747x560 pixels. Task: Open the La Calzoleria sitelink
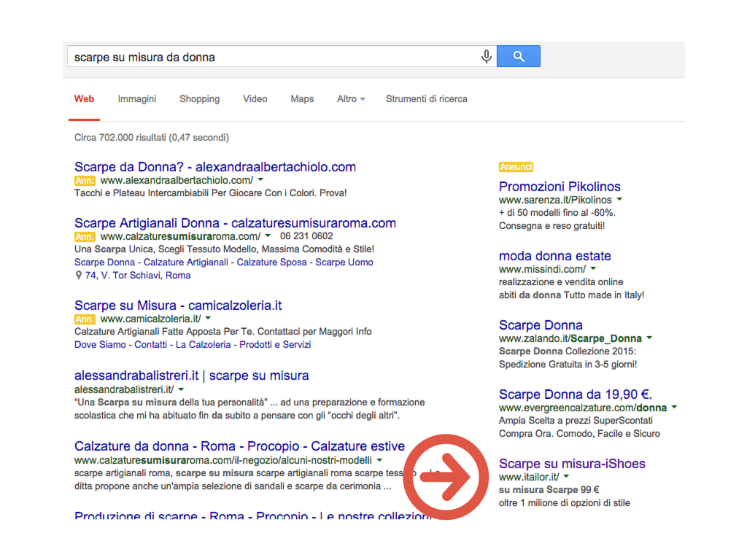[x=203, y=345]
